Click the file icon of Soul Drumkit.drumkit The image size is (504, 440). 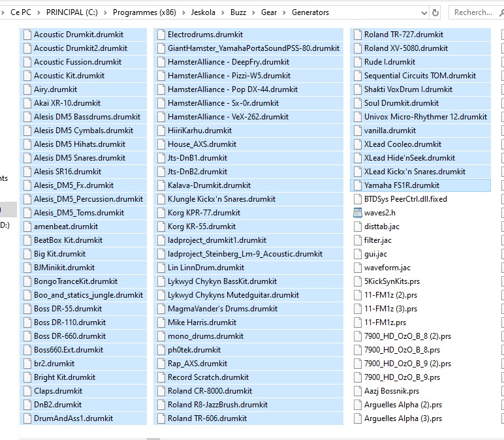[x=357, y=103]
